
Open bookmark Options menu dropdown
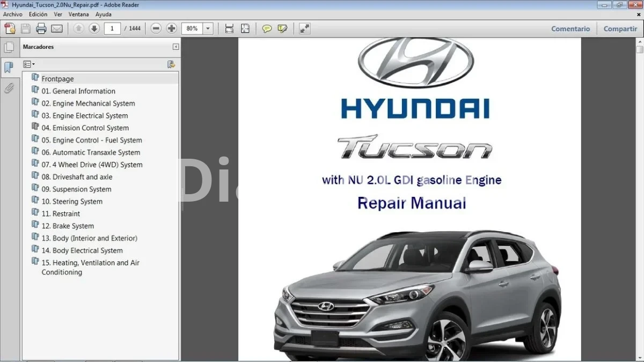coord(29,64)
